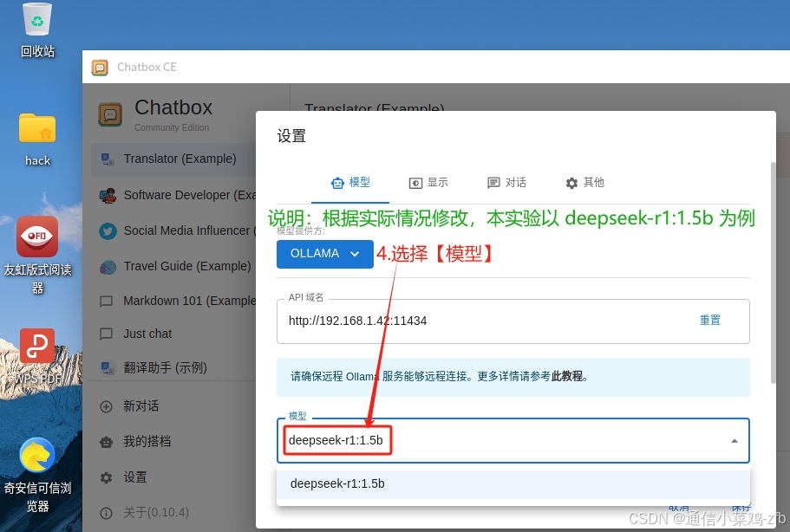Screen dimensions: 790x532
Task: Launch 奇安信可信浏览器 desktop icon
Action: pos(37,474)
